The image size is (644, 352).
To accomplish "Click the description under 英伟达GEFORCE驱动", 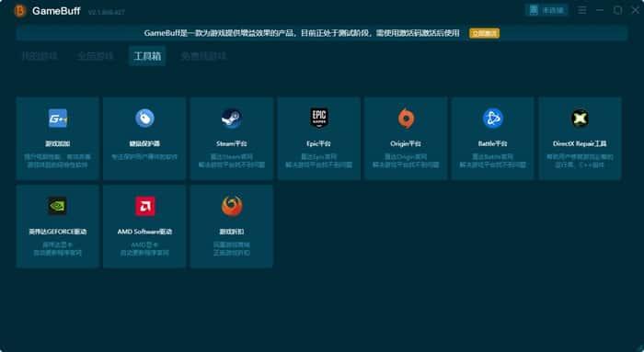I will point(57,249).
